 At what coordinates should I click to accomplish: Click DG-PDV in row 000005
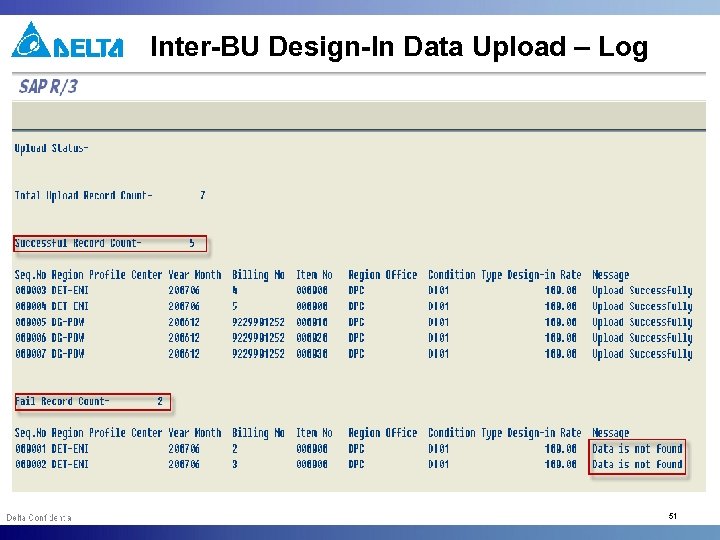click(x=68, y=322)
